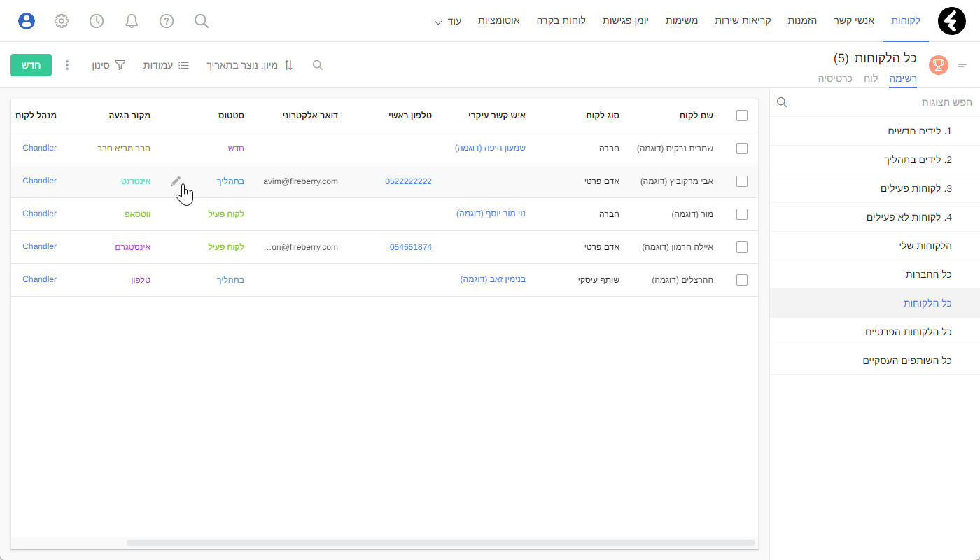Screen dimensions: 980x560
Task: Select all rows header checkbox
Action: [742, 115]
